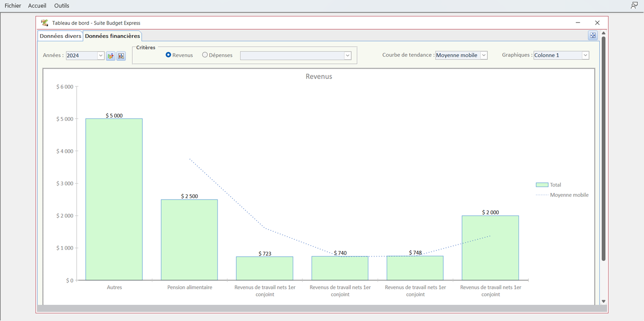Open the Outils menu
Image resolution: width=644 pixels, height=321 pixels.
pyautogui.click(x=61, y=6)
